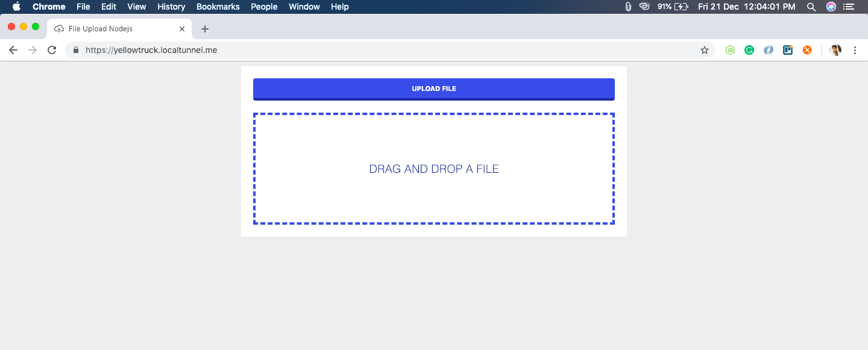Close the File Upload Nodejs tab
The height and width of the screenshot is (350, 868).
pos(182,29)
